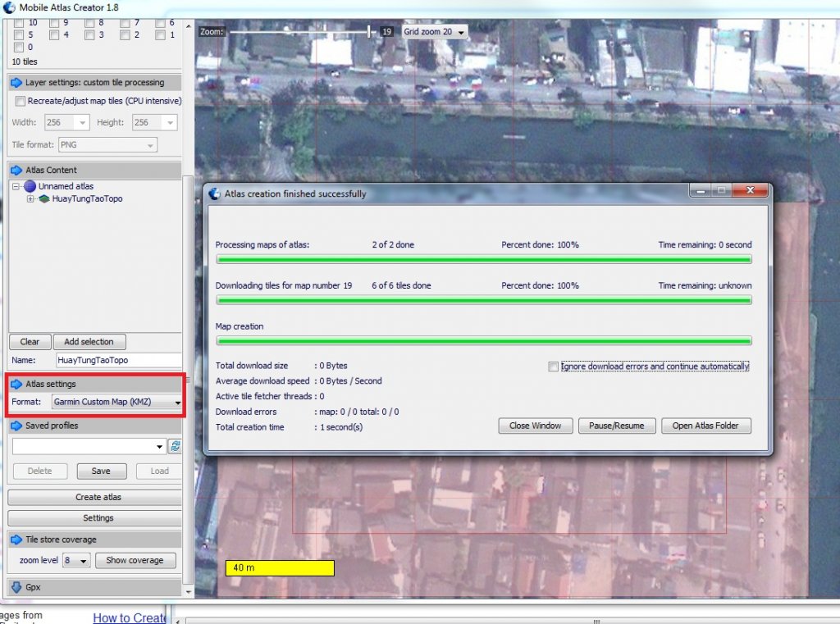Viewport: 840px width, 624px height.
Task: Select HuayTungTaoTopo layer in the tree
Action: (x=87, y=198)
